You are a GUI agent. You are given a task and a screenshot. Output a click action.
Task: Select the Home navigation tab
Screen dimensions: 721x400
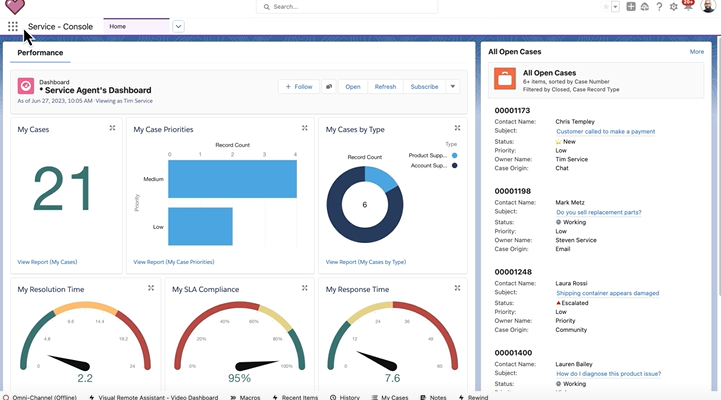click(136, 26)
